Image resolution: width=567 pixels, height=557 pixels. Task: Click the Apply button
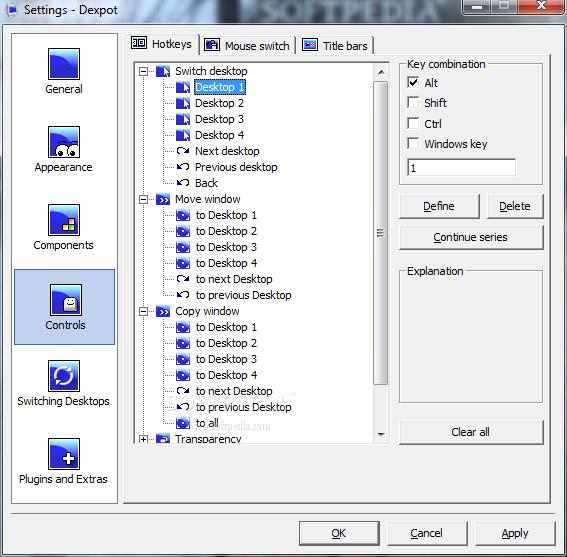pyautogui.click(x=515, y=533)
